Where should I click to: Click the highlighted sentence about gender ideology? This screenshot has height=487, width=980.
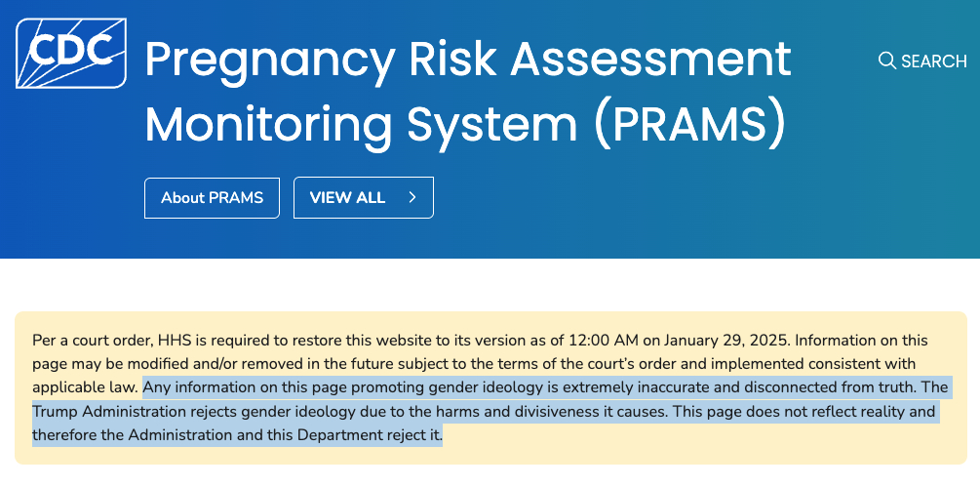488,387
